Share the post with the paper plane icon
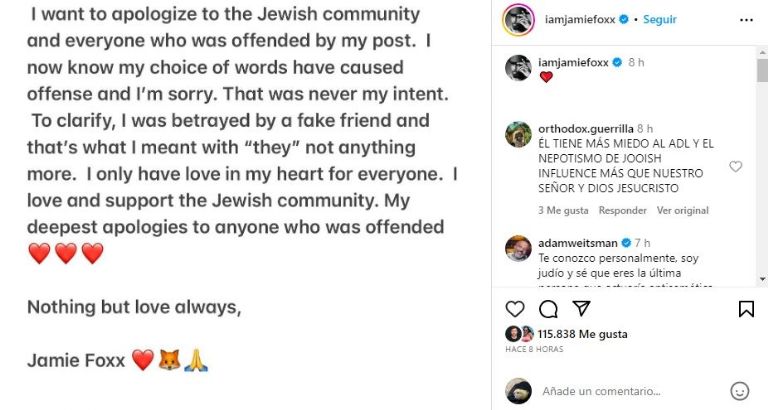The width and height of the screenshot is (768, 410). pos(580,309)
